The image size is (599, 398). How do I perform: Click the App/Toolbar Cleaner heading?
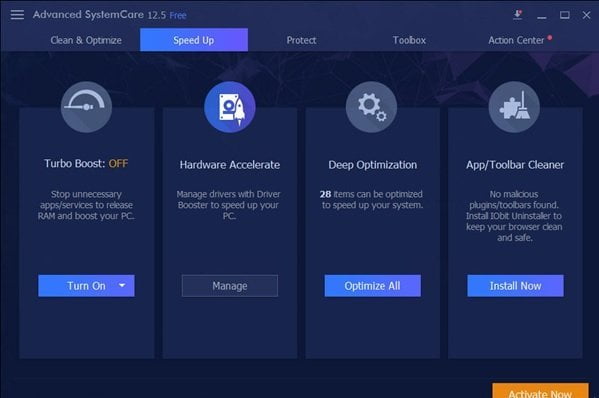(x=515, y=165)
